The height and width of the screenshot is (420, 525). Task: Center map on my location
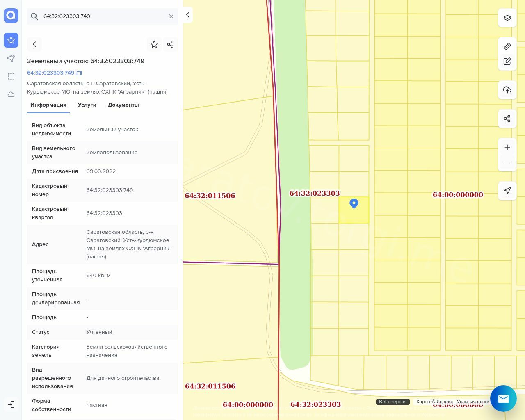507,191
